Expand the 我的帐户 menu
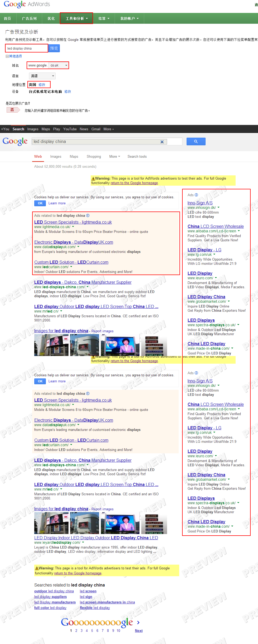The width and height of the screenshot is (258, 644). [x=129, y=18]
